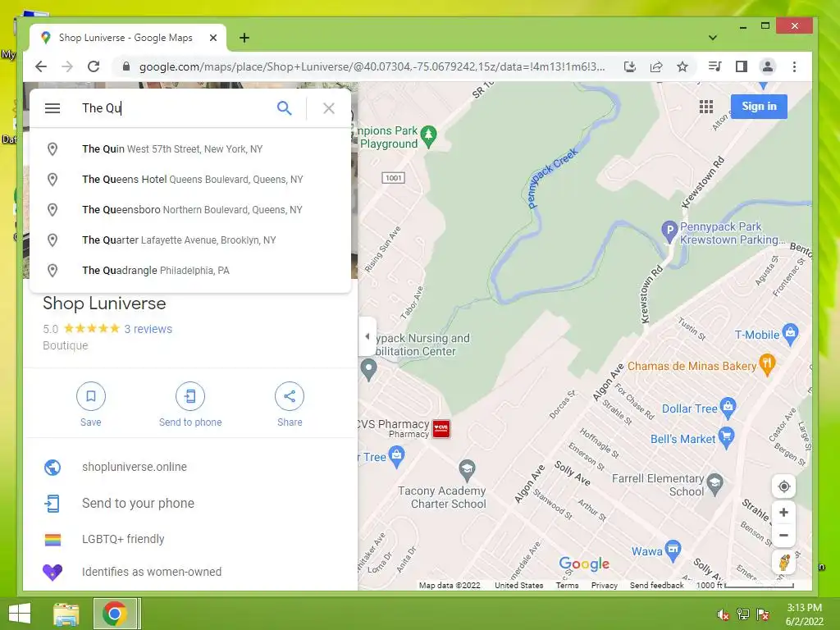Screen dimensions: 840x630
Task: Click Send feedback on map footer
Action: coord(656,585)
